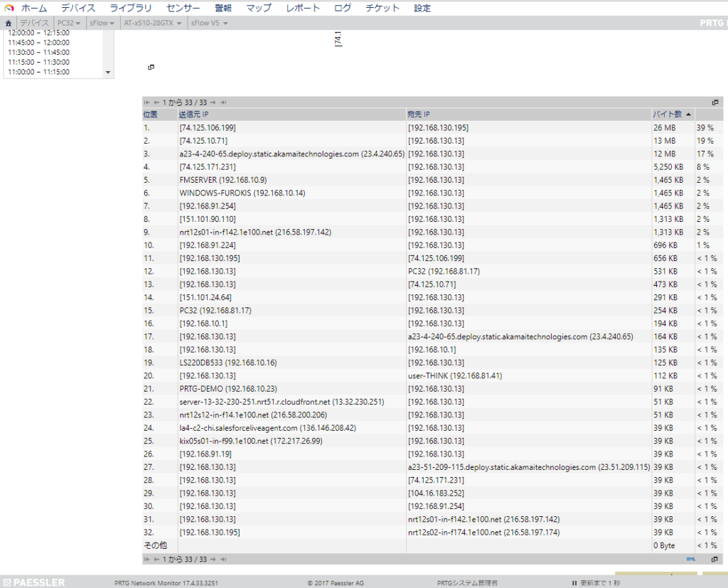Click PRTGシステム管理者 in the footer
Viewport: 728px width, 588px height.
[x=467, y=583]
